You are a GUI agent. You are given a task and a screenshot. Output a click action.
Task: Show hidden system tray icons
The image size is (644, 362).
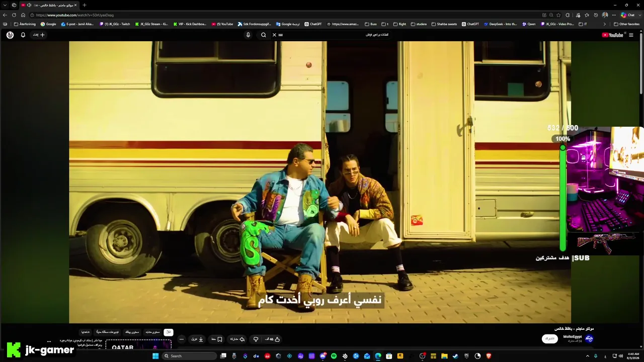[x=587, y=356]
